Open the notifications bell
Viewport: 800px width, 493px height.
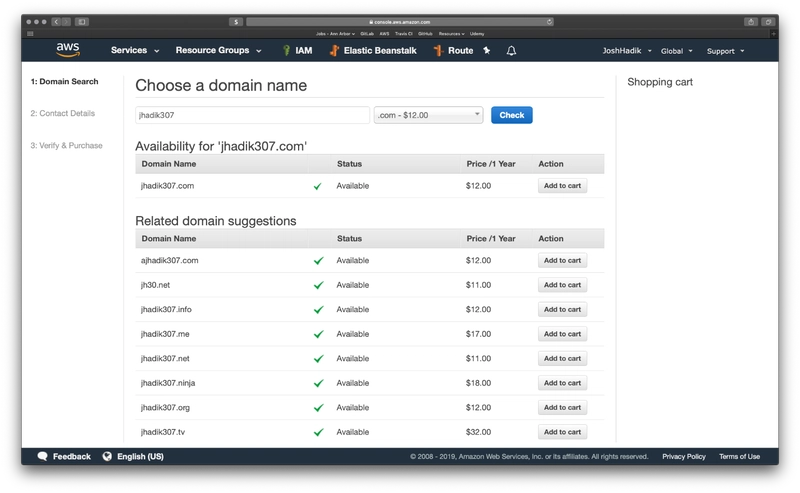point(512,50)
